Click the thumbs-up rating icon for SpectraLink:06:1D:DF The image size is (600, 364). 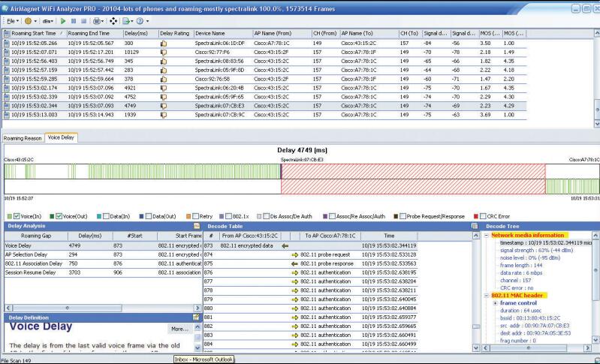[x=164, y=44]
